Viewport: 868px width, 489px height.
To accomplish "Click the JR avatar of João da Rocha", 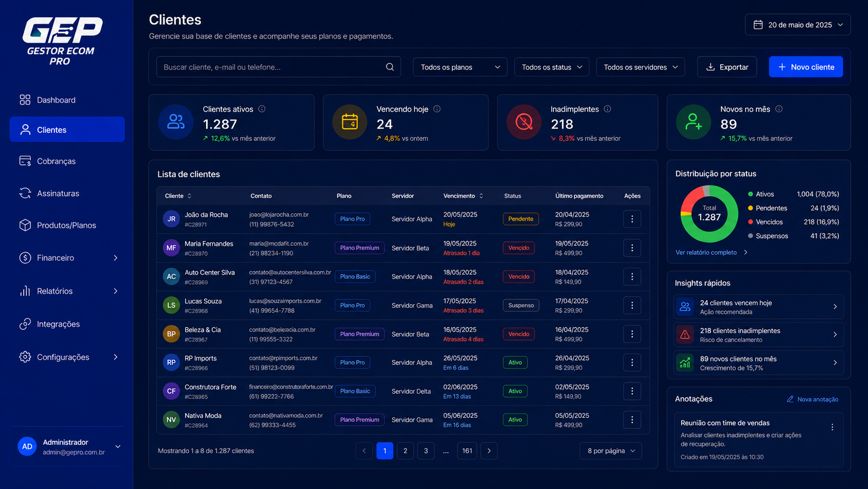I will (171, 219).
